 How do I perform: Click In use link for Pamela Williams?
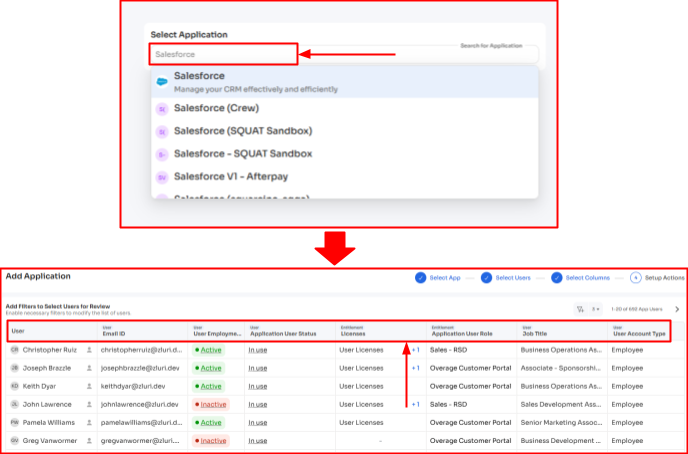pyautogui.click(x=258, y=422)
